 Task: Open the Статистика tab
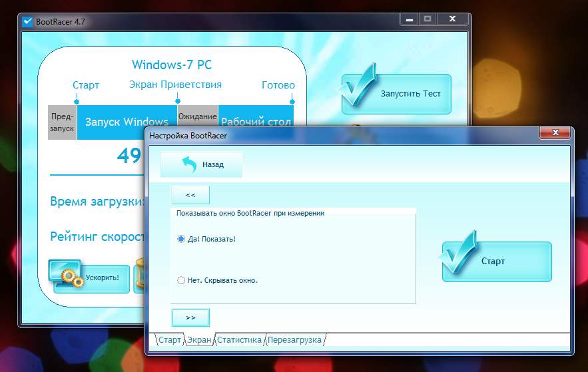click(x=239, y=340)
